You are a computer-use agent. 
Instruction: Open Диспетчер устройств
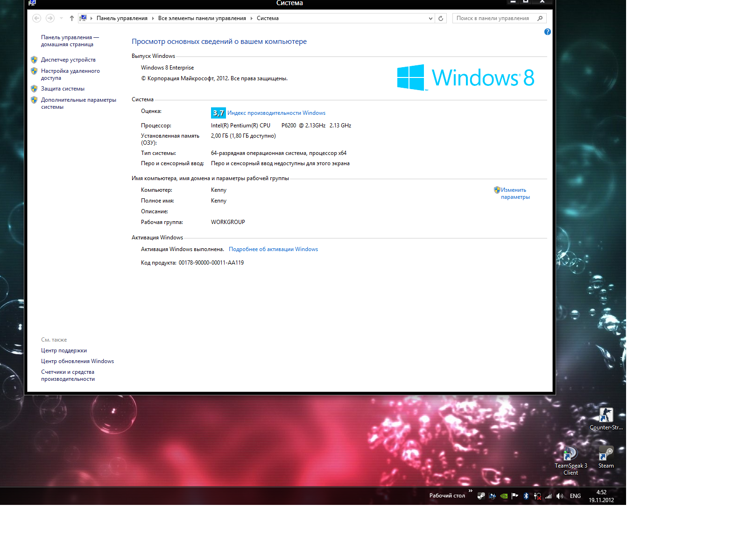pos(68,60)
